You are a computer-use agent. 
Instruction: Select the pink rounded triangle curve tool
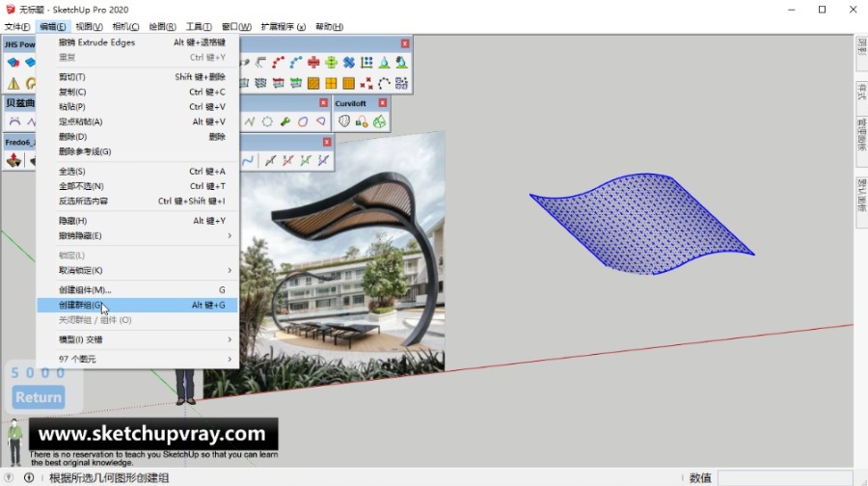pyautogui.click(x=320, y=121)
